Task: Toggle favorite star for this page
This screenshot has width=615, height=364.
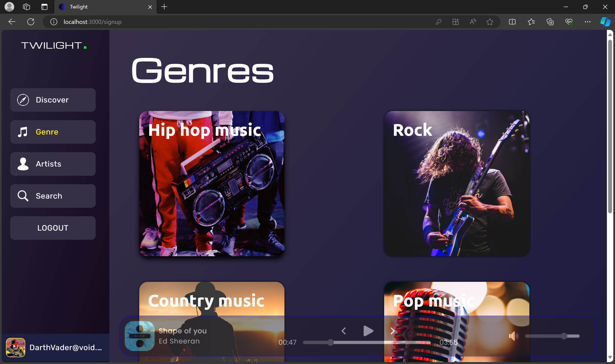Action: click(490, 22)
